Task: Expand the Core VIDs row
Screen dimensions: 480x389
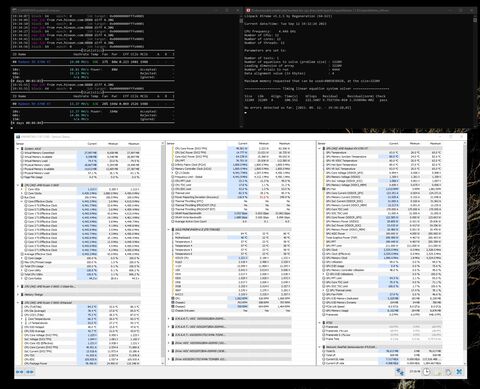Action: (22, 189)
